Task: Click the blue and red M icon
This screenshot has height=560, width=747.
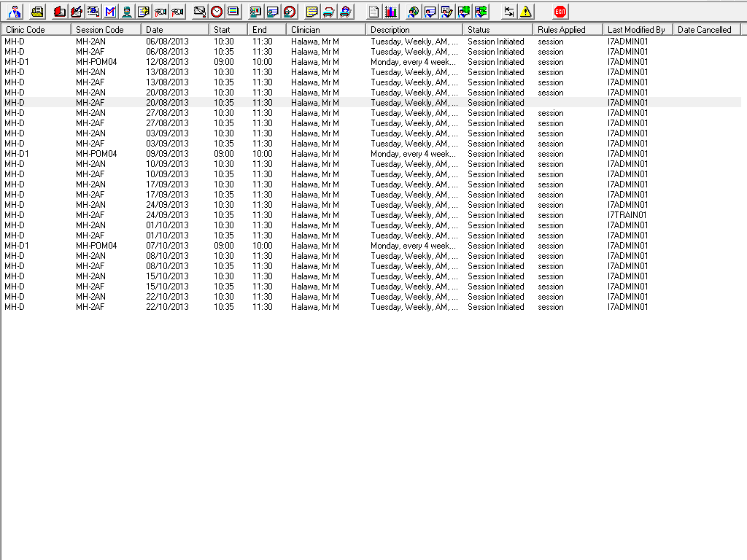Action: pyautogui.click(x=110, y=12)
